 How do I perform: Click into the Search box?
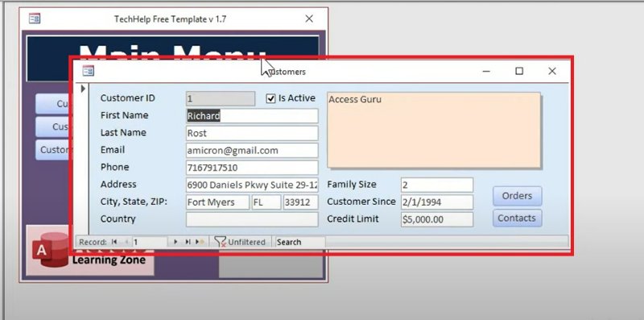[299, 242]
